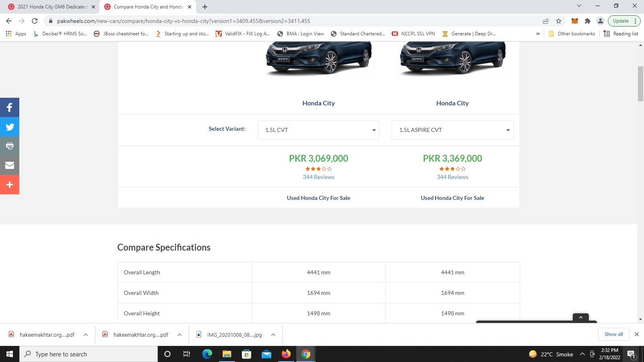The width and height of the screenshot is (644, 362).
Task: Launch Microsoft Edge from taskbar
Action: click(x=207, y=354)
